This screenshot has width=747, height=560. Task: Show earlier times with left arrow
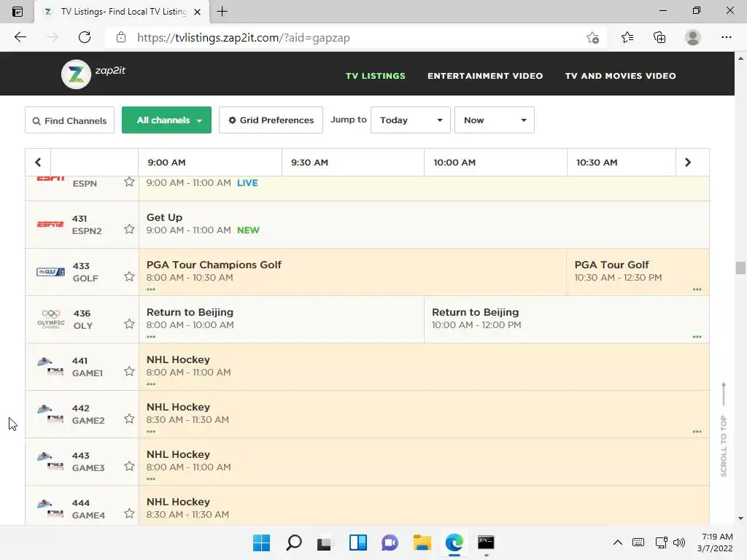38,163
